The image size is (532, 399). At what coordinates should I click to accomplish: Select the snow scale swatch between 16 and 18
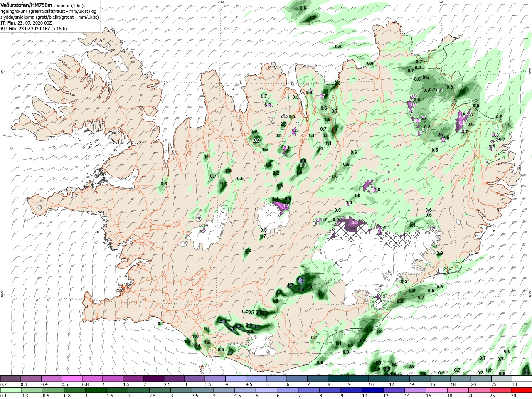pos(440,379)
